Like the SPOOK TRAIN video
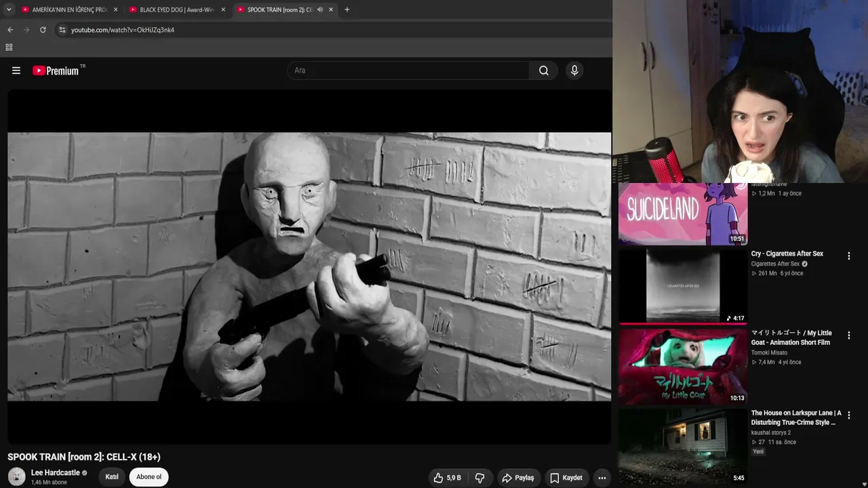Viewport: 868px width, 488px height. click(x=448, y=478)
